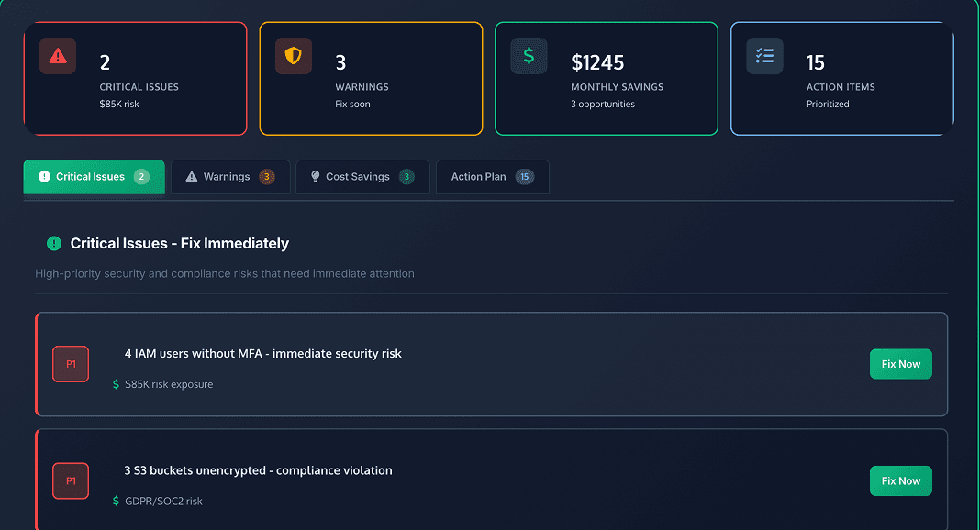Screen dimensions: 980x530
Task: Click the green alert icon beside Critical Issues heading
Action: pyautogui.click(x=53, y=244)
